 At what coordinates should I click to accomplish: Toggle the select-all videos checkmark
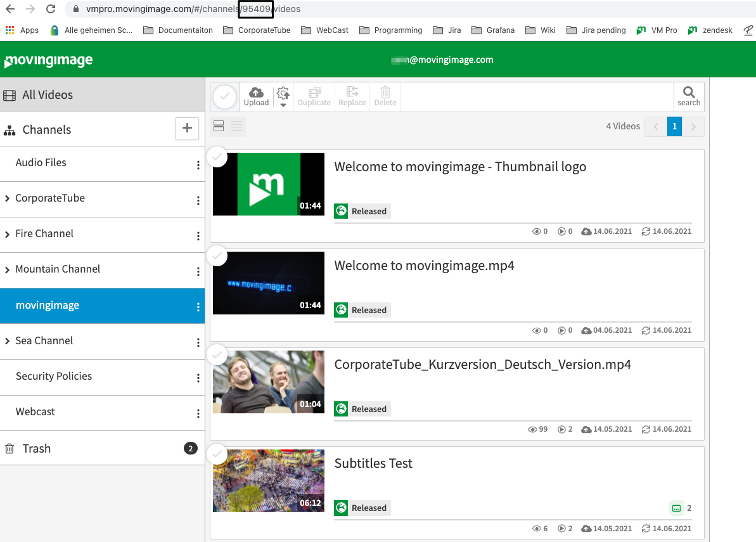tap(225, 96)
